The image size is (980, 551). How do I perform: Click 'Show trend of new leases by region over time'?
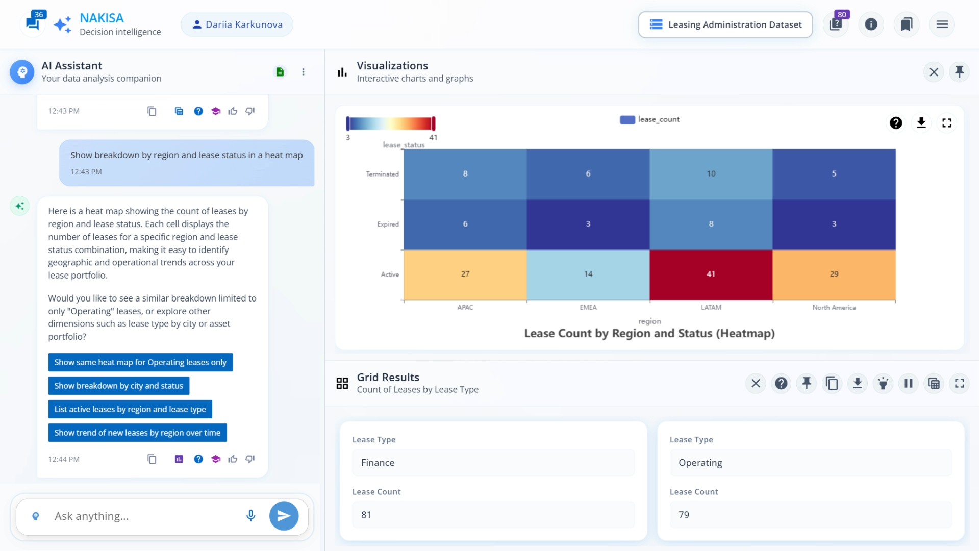(137, 432)
